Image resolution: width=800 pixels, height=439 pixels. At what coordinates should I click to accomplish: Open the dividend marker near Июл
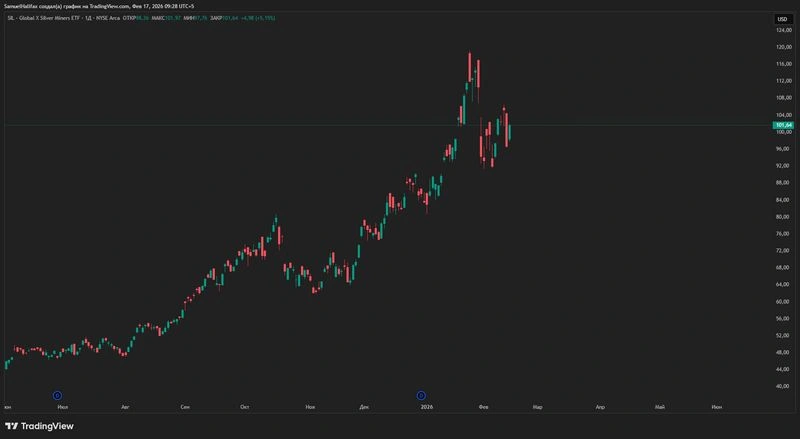click(x=57, y=396)
